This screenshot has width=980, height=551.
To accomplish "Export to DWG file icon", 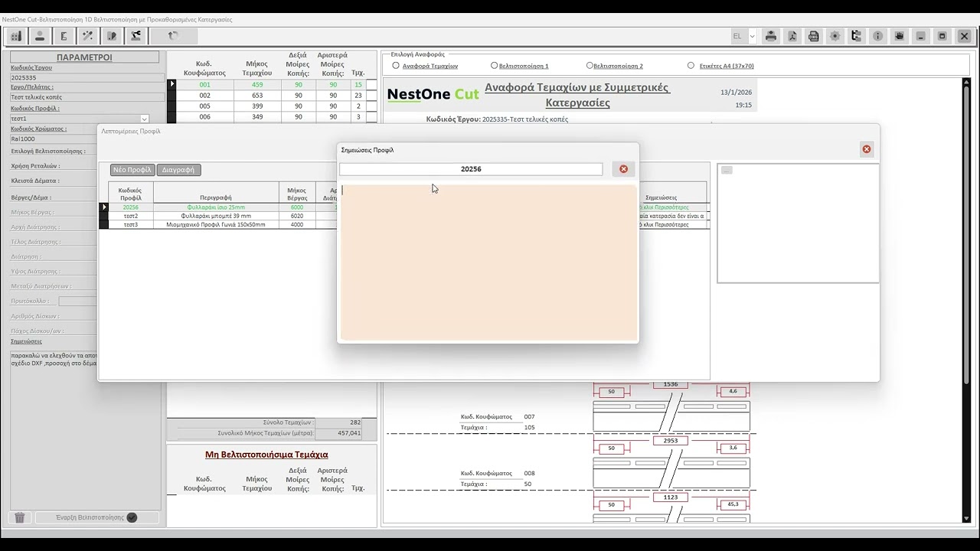I will pos(814,36).
